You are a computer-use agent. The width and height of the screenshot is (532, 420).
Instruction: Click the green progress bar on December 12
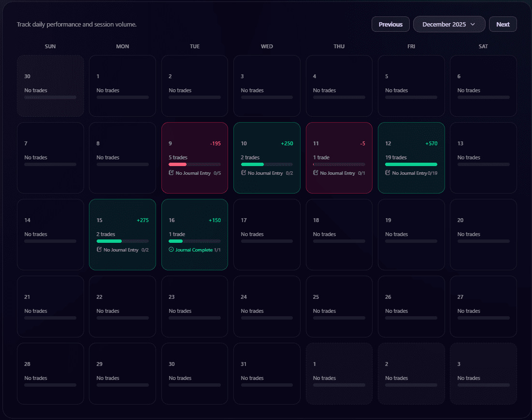[x=411, y=165]
